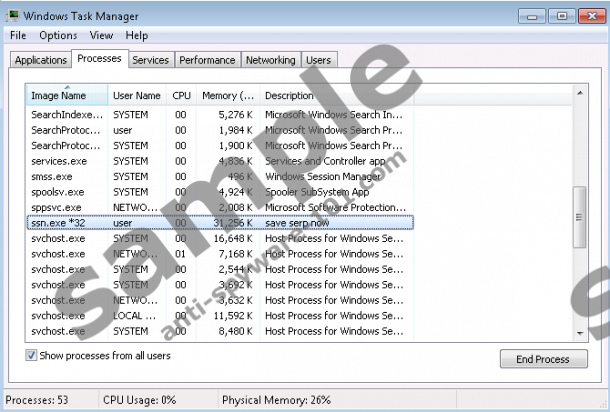Open the Help menu

pos(137,35)
